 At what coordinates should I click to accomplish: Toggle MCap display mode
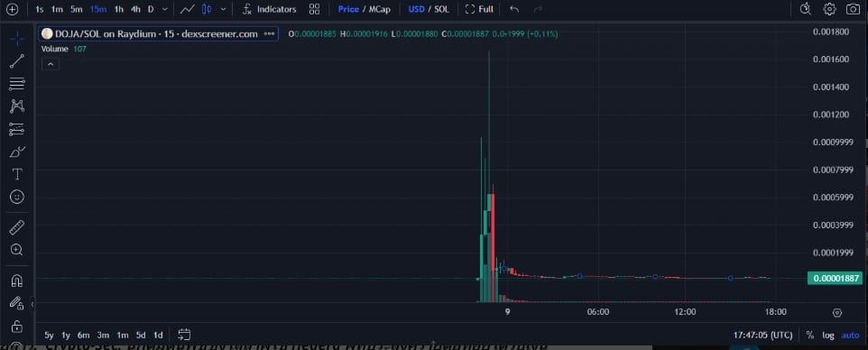pos(380,9)
